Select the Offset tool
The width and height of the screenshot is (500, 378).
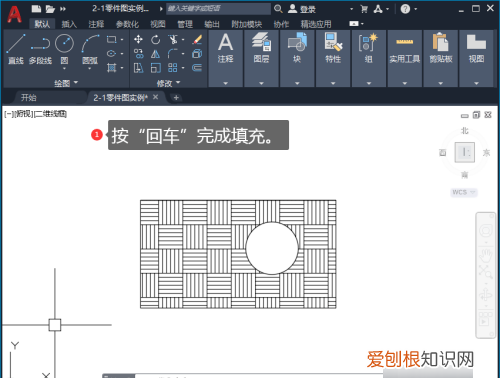coord(197,68)
